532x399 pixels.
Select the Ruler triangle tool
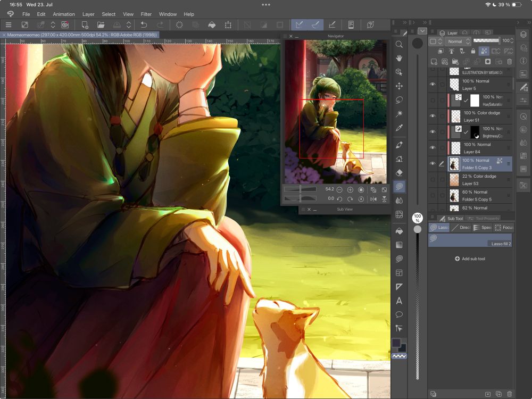pyautogui.click(x=399, y=287)
